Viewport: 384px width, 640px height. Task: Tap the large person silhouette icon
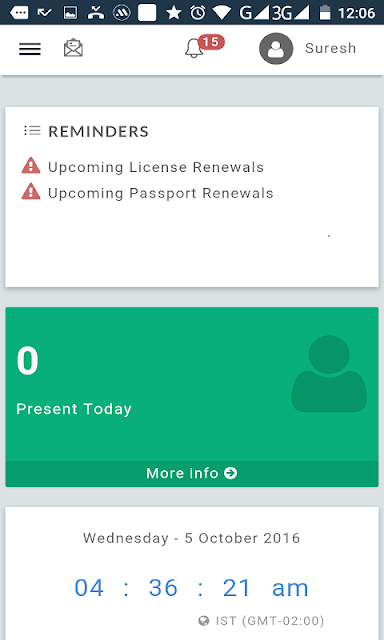coord(329,373)
